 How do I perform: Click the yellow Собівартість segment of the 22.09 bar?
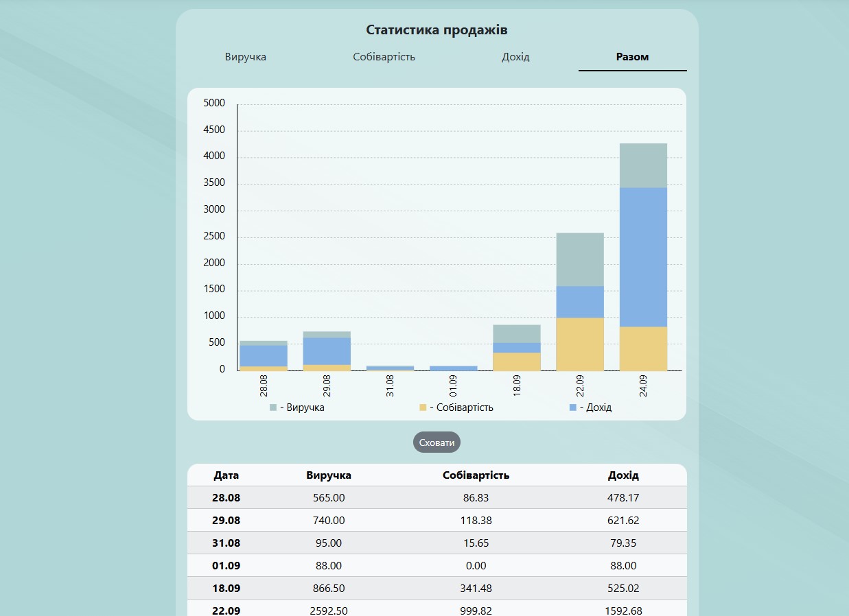point(580,344)
